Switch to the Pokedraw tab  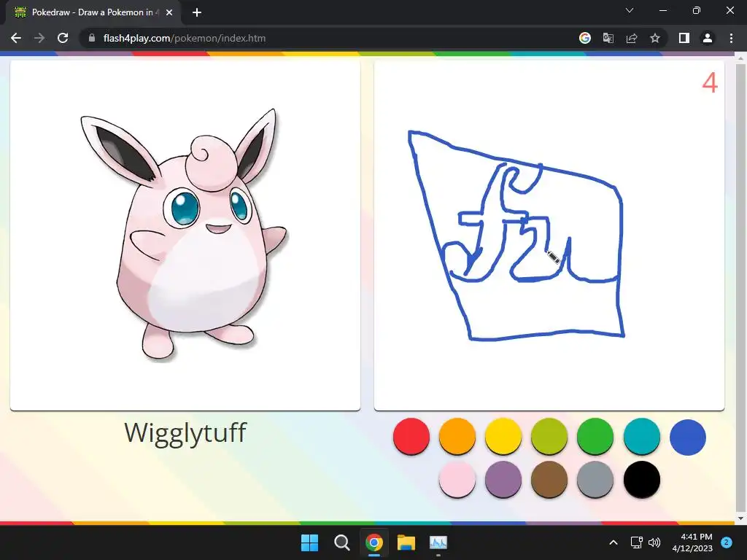[93, 12]
